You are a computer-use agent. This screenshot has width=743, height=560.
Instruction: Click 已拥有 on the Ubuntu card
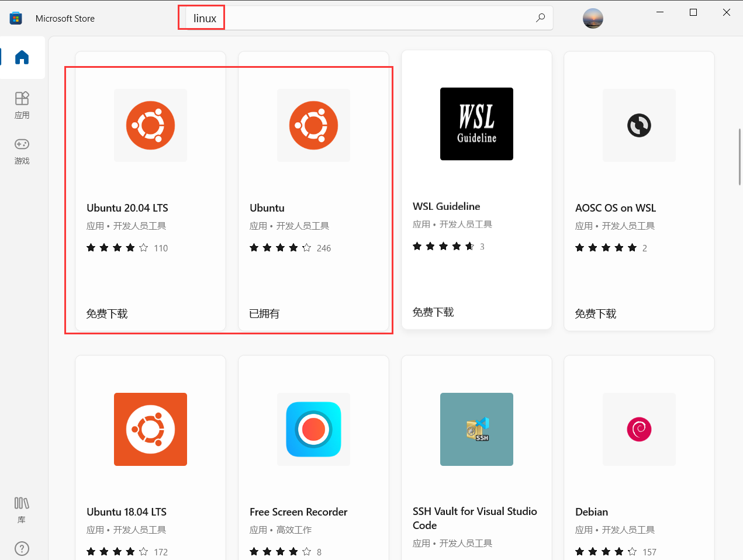[264, 314]
